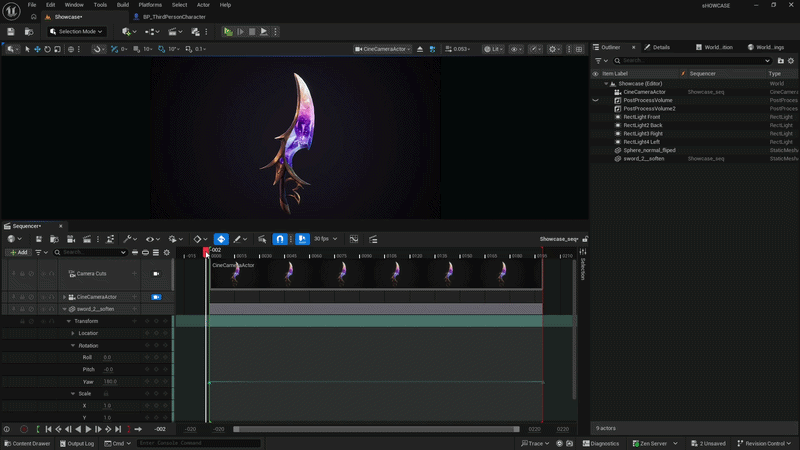Viewport: 800px width, 450px height.
Task: Click the Sequencer track search field
Action: click(90, 253)
